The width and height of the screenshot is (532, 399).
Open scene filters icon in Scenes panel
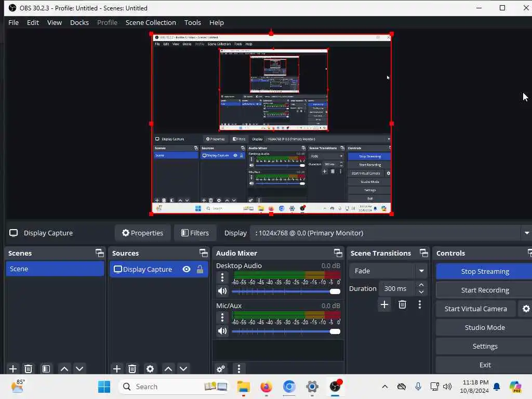(46, 369)
